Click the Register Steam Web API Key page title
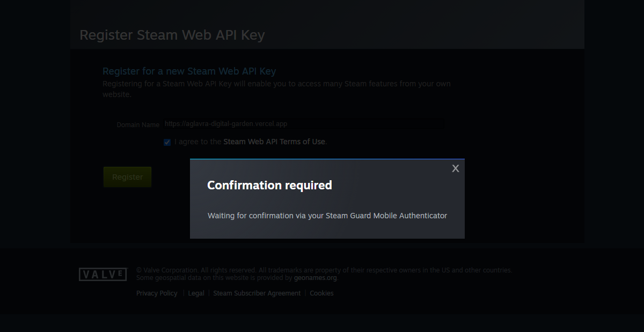 pyautogui.click(x=172, y=35)
